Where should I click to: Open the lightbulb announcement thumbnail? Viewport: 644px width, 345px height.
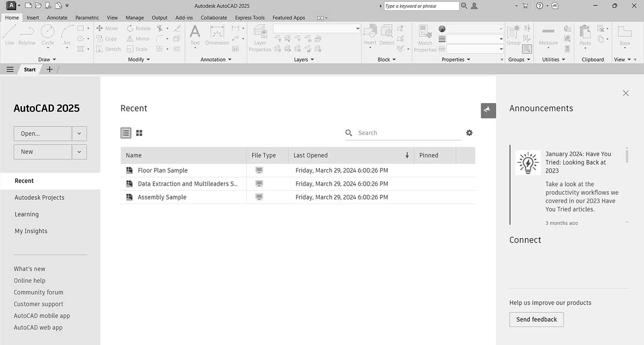pyautogui.click(x=528, y=162)
